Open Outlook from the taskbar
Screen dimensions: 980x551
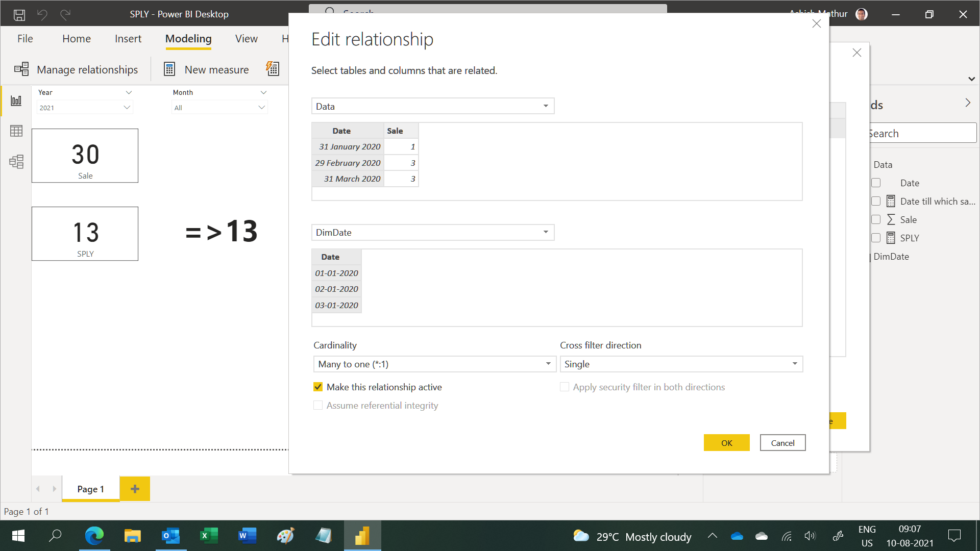[x=171, y=536]
